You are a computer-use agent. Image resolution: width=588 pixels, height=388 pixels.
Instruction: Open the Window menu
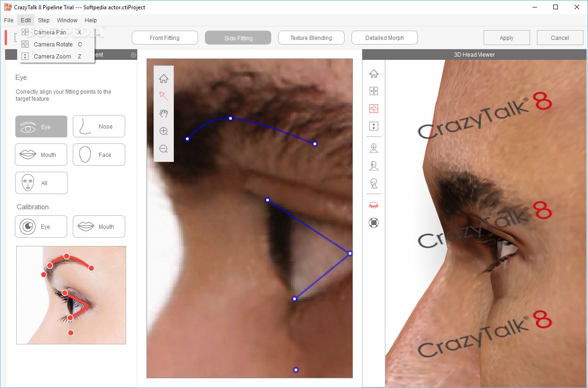pos(67,20)
